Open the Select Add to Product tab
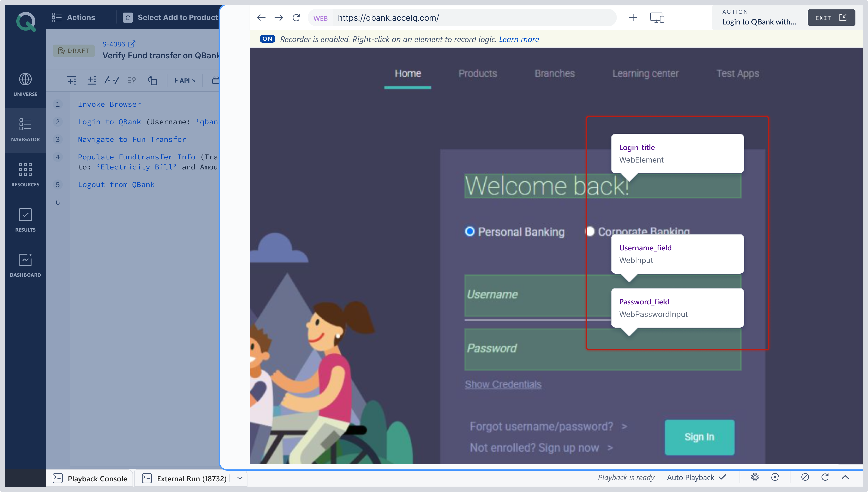Screen dimensions: 868x492 (x=170, y=17)
